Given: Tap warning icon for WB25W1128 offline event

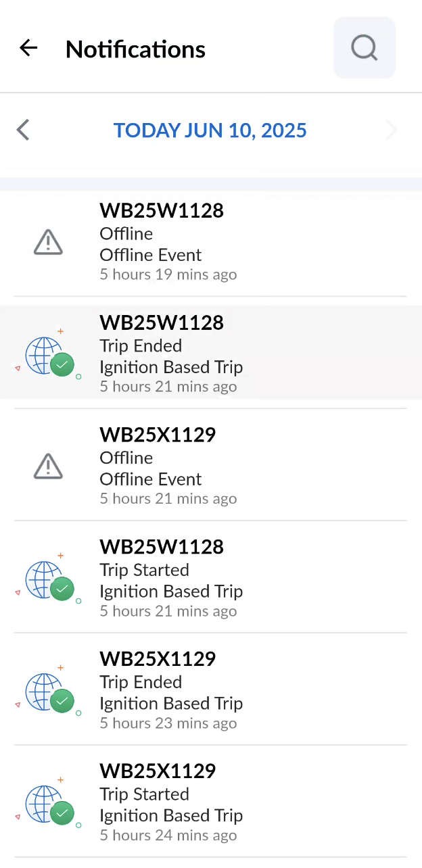Looking at the screenshot, I should (48, 242).
